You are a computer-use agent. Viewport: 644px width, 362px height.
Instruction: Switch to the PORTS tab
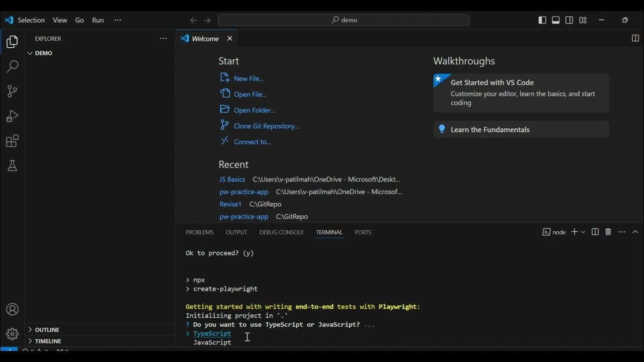pyautogui.click(x=363, y=232)
